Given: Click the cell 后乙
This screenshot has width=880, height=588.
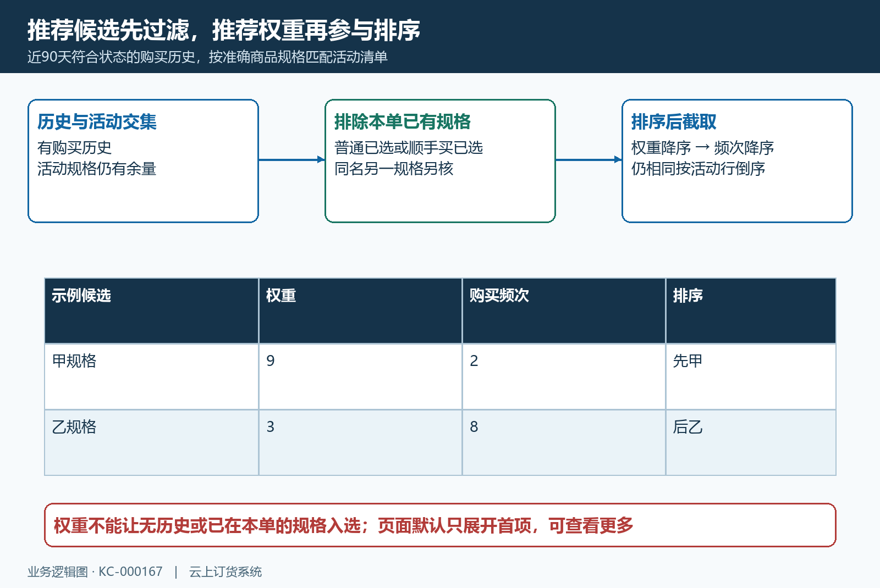Looking at the screenshot, I should click(x=751, y=442).
